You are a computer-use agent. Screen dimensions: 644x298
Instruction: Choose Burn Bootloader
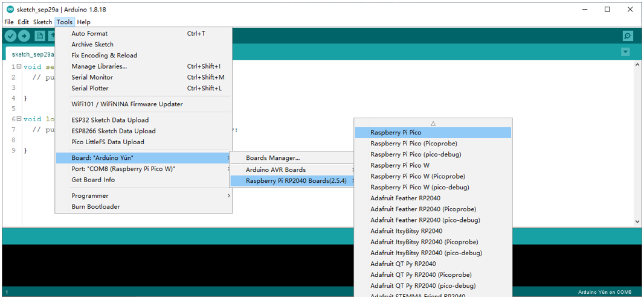click(144, 206)
